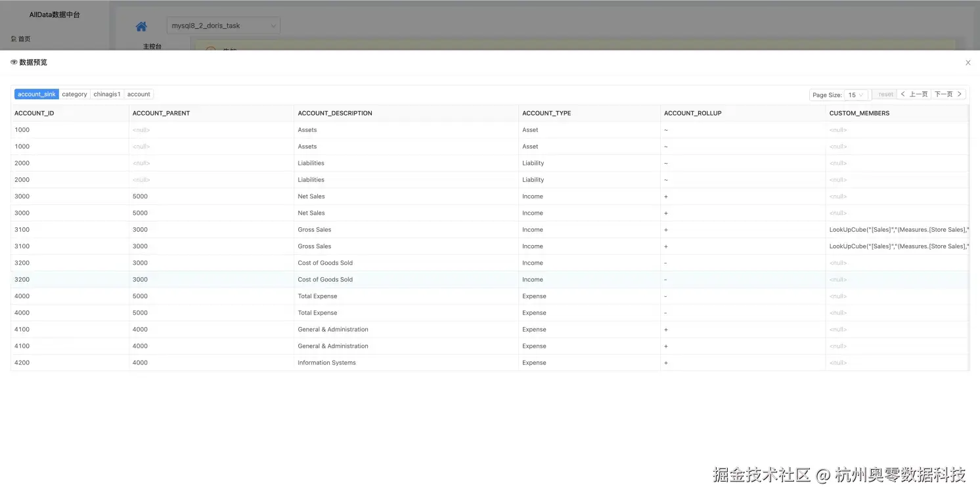Switch to the category tab
This screenshot has height=498, width=980.
pos(74,94)
